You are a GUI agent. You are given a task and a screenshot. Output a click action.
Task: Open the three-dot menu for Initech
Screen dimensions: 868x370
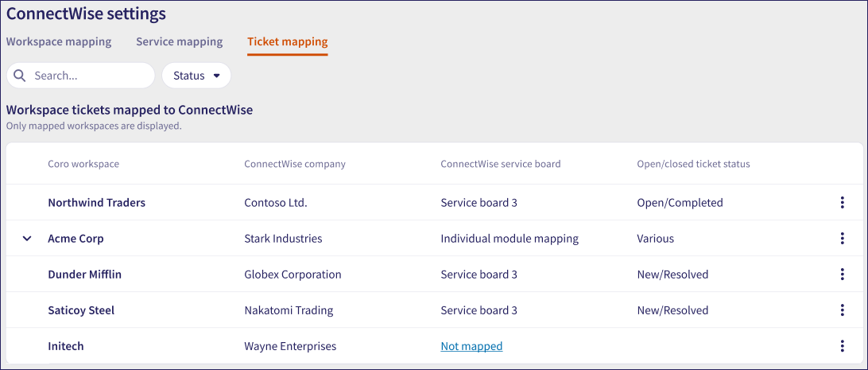tap(842, 346)
